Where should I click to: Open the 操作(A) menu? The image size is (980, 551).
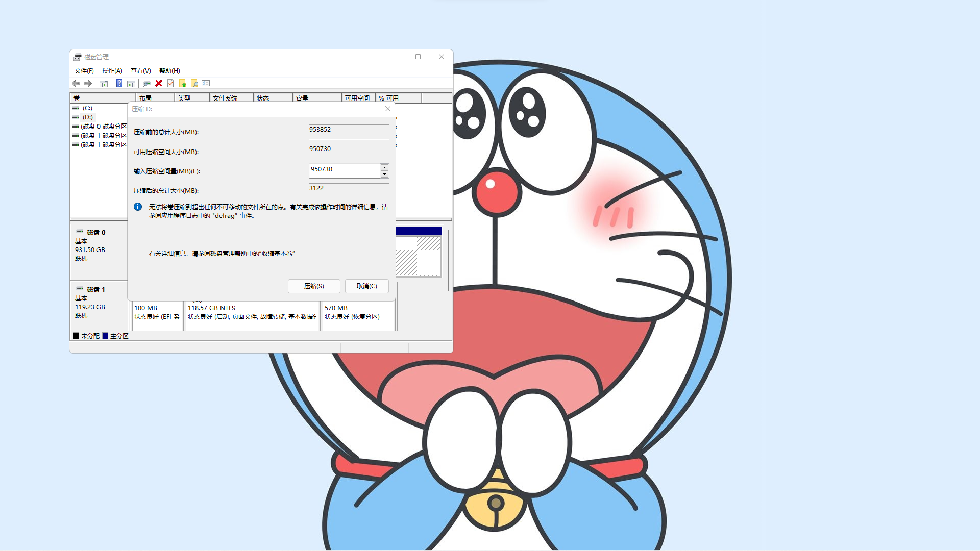(112, 71)
